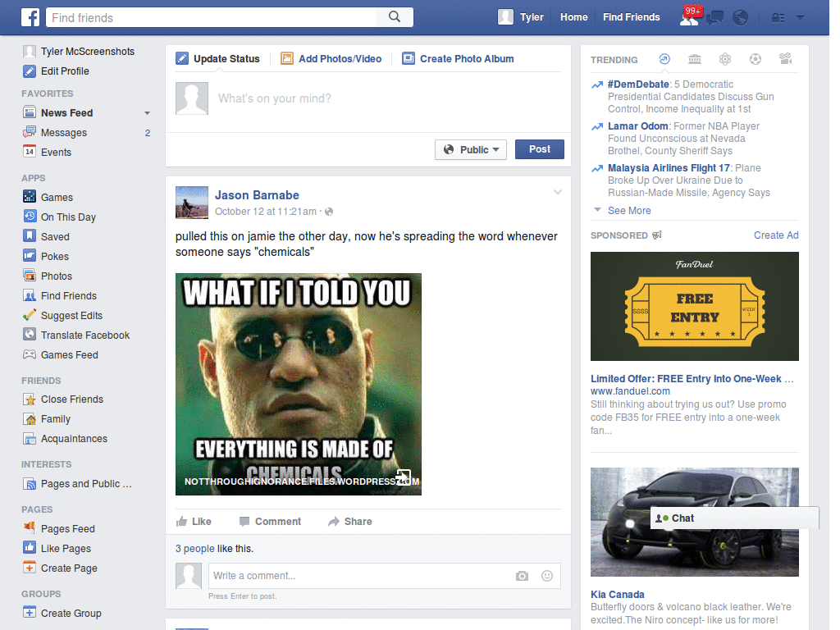
Task: Share Jason Barnabe's post
Action: click(349, 521)
